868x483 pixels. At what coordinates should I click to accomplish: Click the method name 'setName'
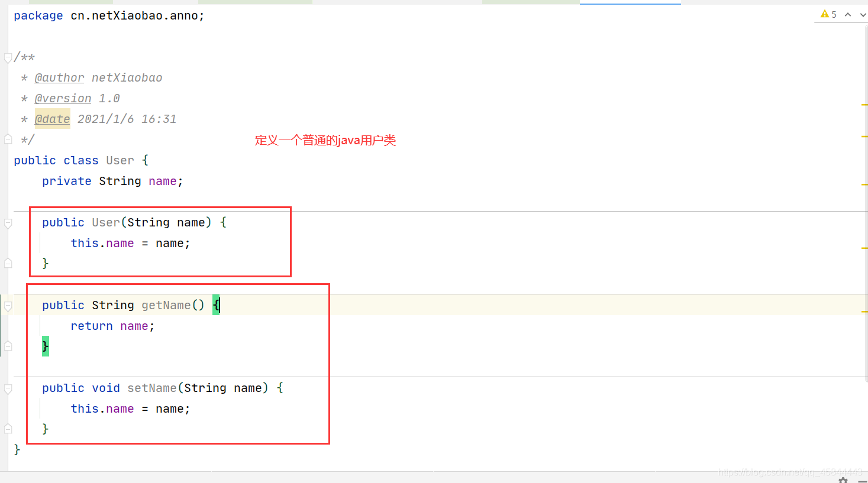[x=151, y=388]
